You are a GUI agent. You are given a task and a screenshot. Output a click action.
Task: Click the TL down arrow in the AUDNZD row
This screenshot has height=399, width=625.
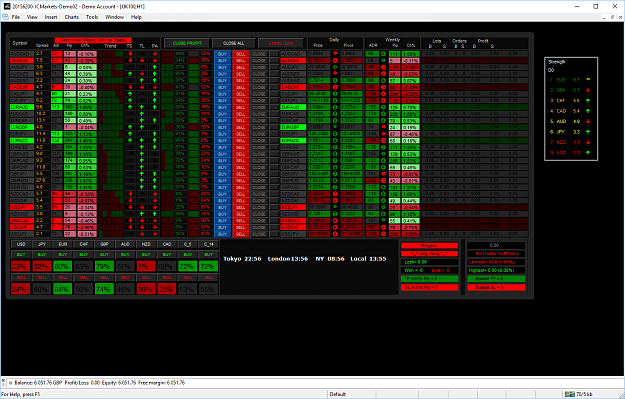tap(142, 74)
